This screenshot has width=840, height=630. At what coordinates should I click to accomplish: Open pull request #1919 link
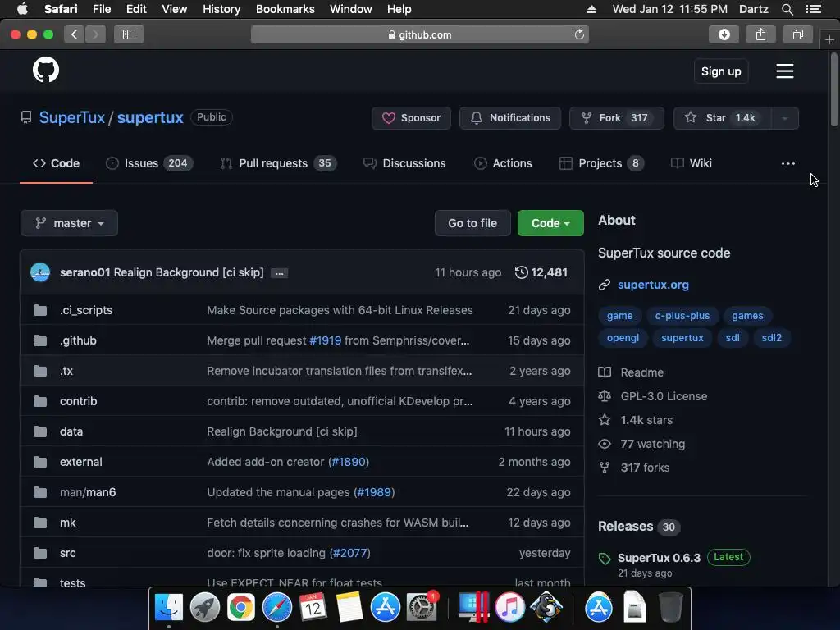click(325, 340)
